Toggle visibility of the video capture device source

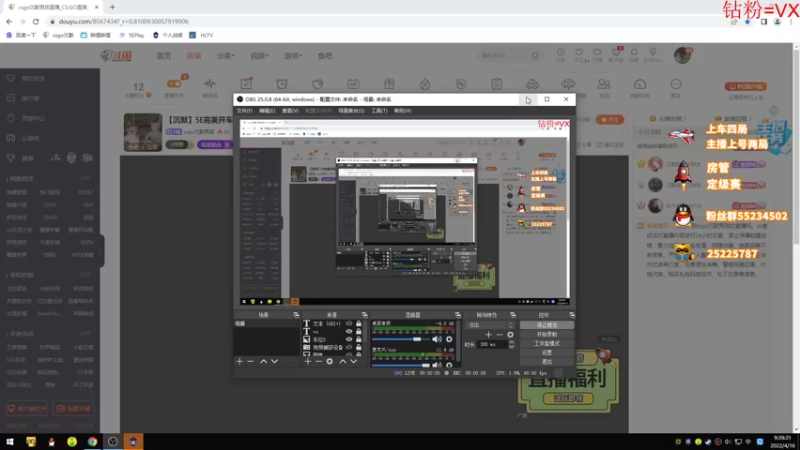(x=349, y=347)
